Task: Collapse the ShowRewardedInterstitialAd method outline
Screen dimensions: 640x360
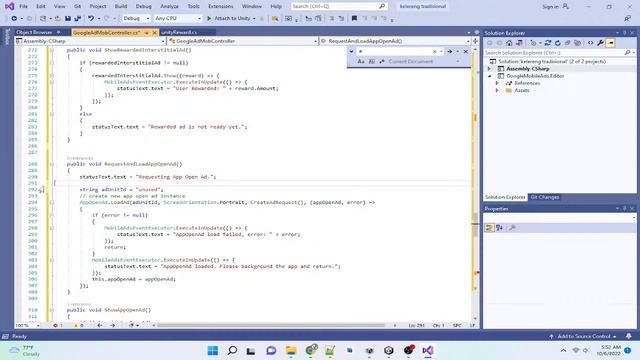Action: tap(51, 50)
